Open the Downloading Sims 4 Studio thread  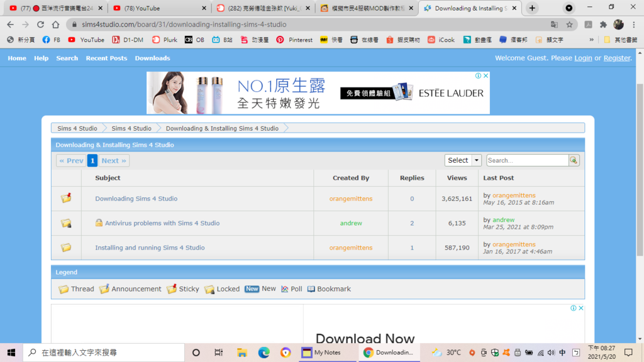tap(136, 199)
